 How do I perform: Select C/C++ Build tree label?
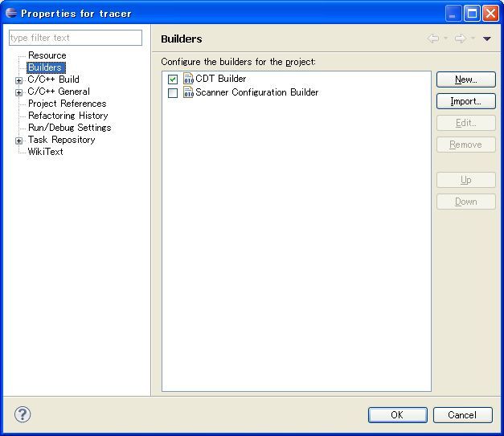(53, 79)
